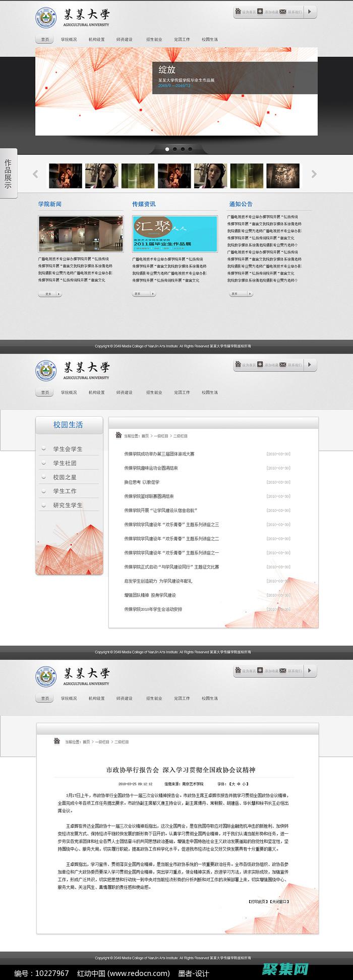Click 一级栏目 in the list page breadcrumb
The height and width of the screenshot is (980, 353).
(160, 436)
